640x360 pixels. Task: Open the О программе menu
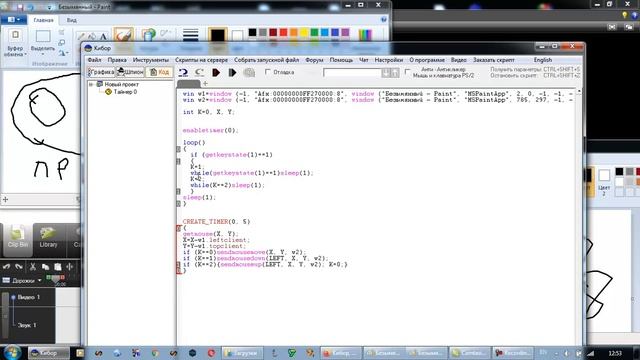(x=427, y=60)
